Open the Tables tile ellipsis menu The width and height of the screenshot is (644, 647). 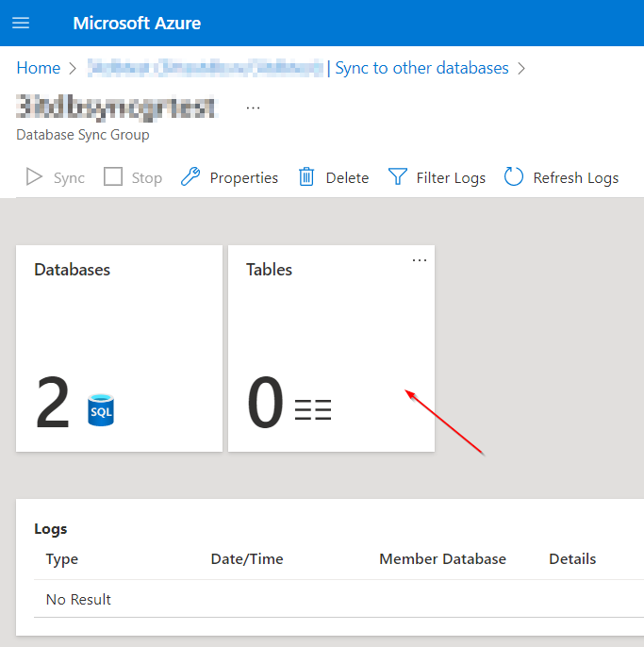(x=420, y=260)
